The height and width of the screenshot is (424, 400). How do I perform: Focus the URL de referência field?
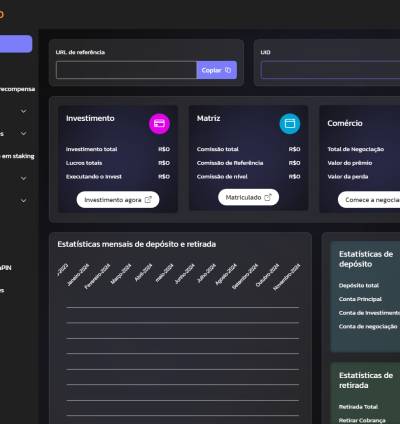[126, 70]
